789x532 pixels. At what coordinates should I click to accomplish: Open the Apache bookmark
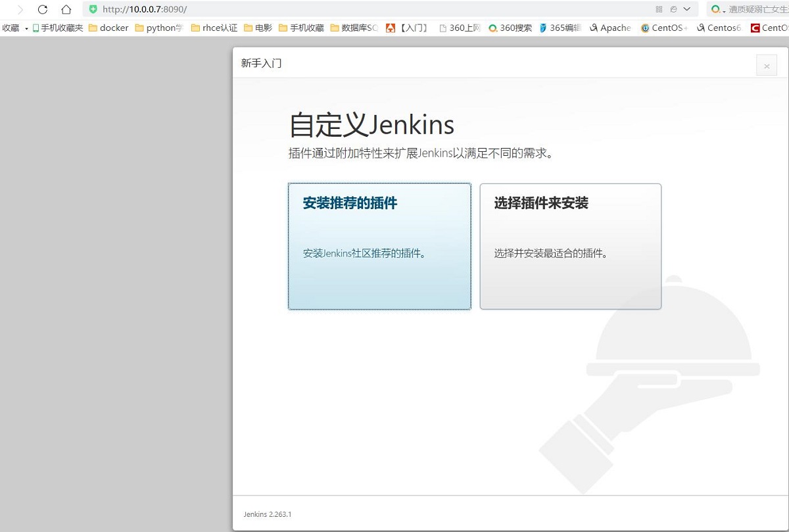pos(611,28)
